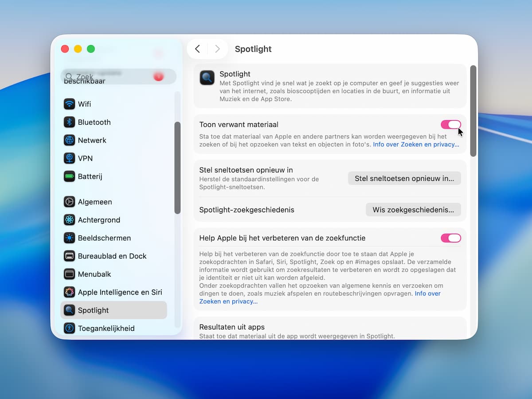532x399 pixels.
Task: Select Menubalk in the sidebar
Action: (94, 274)
